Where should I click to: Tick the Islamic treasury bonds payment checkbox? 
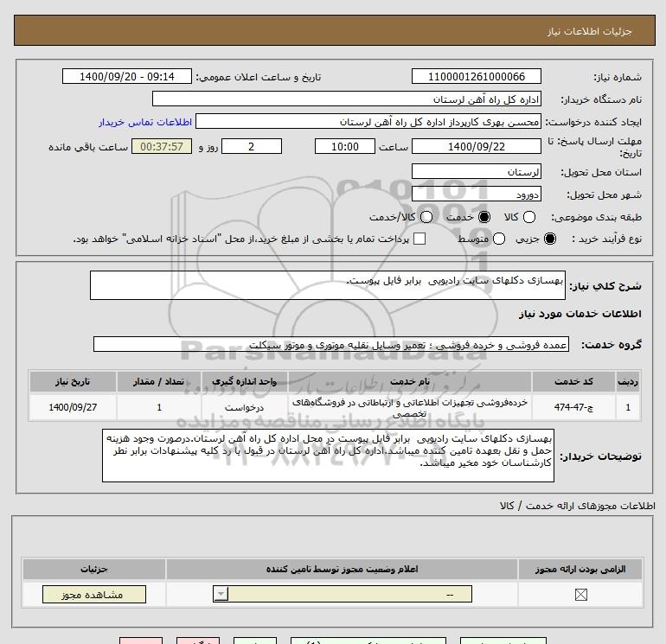419,239
